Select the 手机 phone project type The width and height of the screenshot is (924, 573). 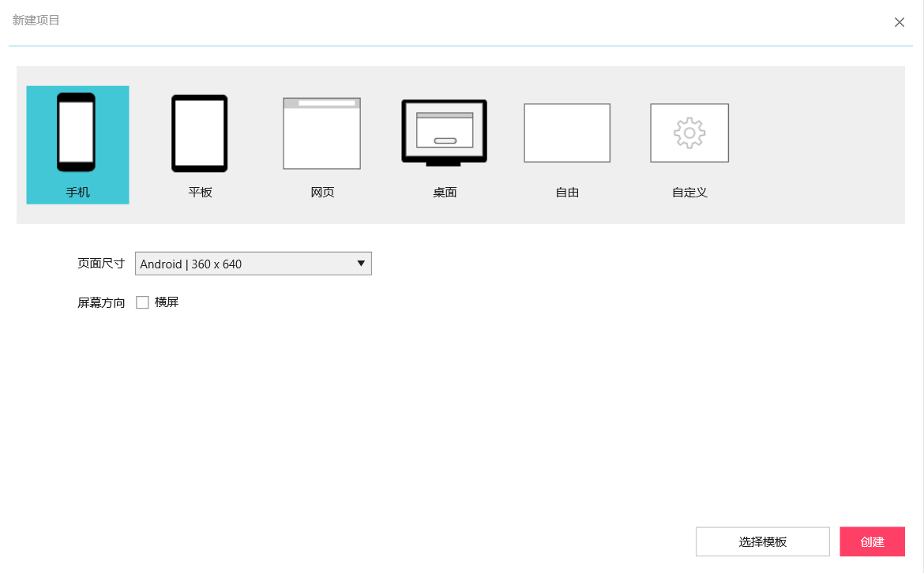pos(77,145)
